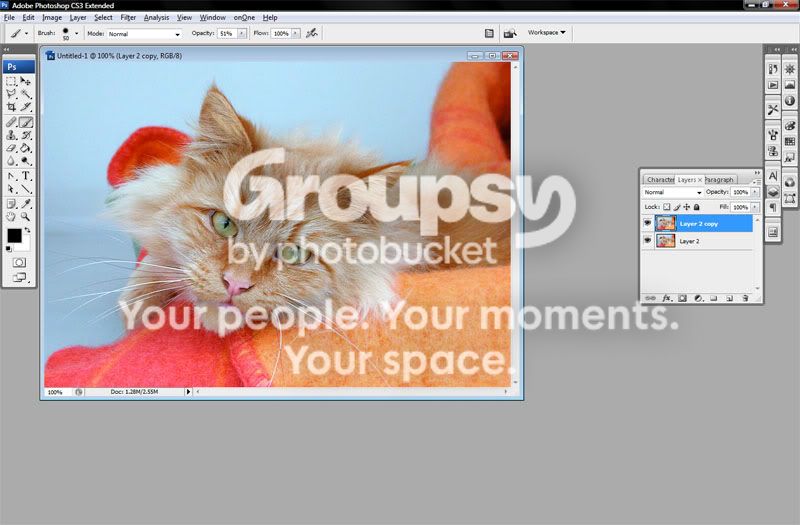Select the Brush tool in the toolbox
The image size is (800, 525).
[x=26, y=122]
